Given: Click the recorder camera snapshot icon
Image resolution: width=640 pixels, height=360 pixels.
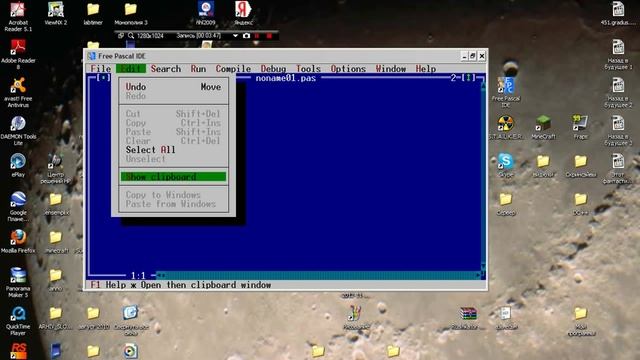Looking at the screenshot, I should 246,36.
